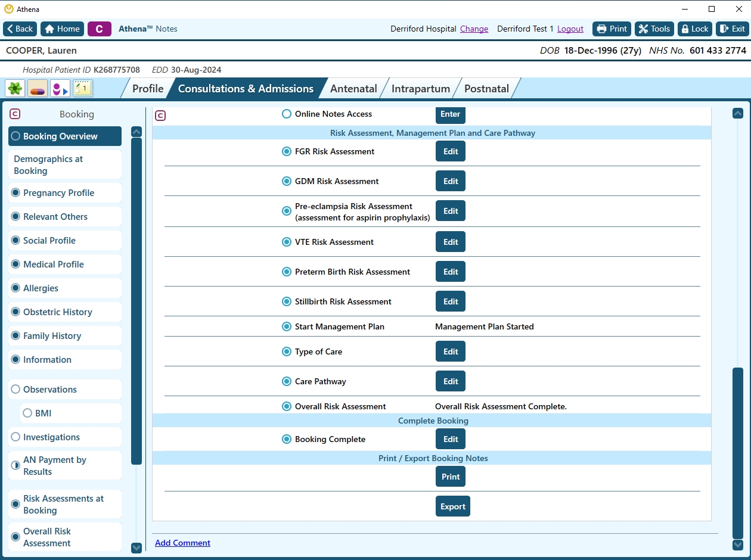Viewport: 751px width, 560px height.
Task: Open Demographics at Booking section
Action: pyautogui.click(x=65, y=164)
